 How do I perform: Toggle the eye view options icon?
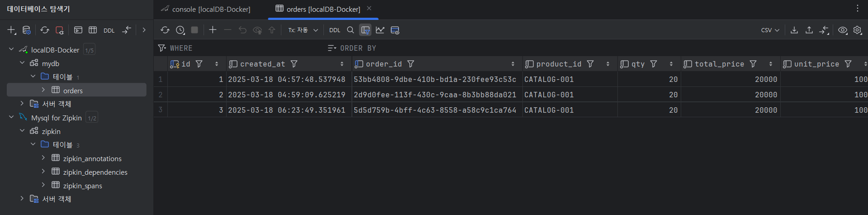(x=842, y=30)
